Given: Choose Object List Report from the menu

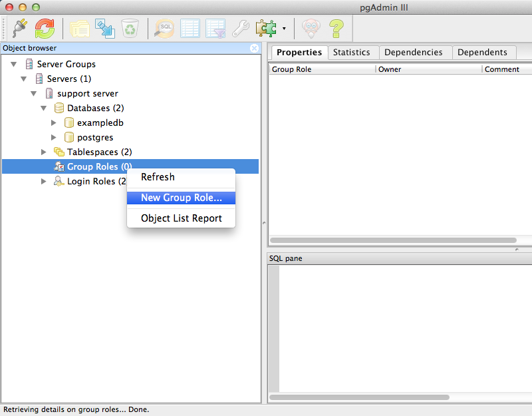Looking at the screenshot, I should click(181, 218).
